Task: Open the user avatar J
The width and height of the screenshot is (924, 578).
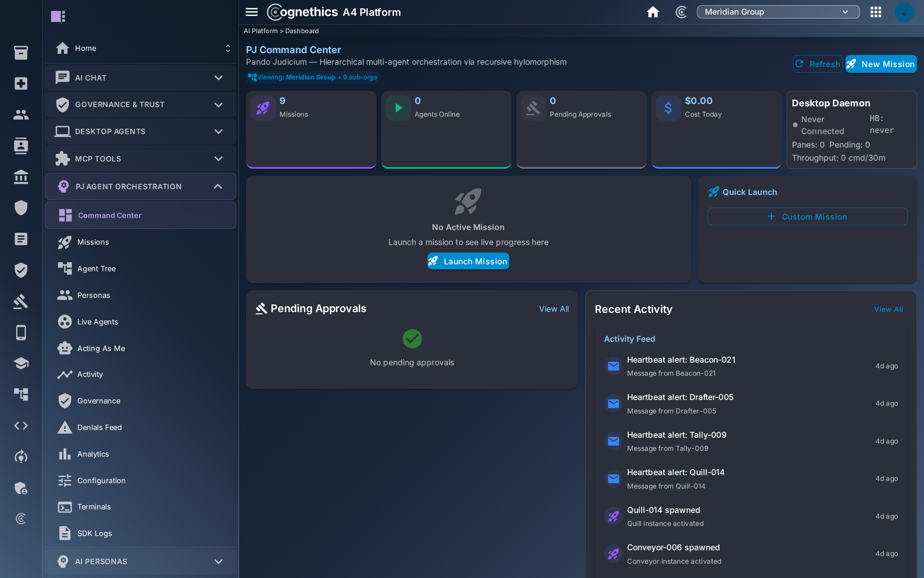Action: click(x=904, y=12)
